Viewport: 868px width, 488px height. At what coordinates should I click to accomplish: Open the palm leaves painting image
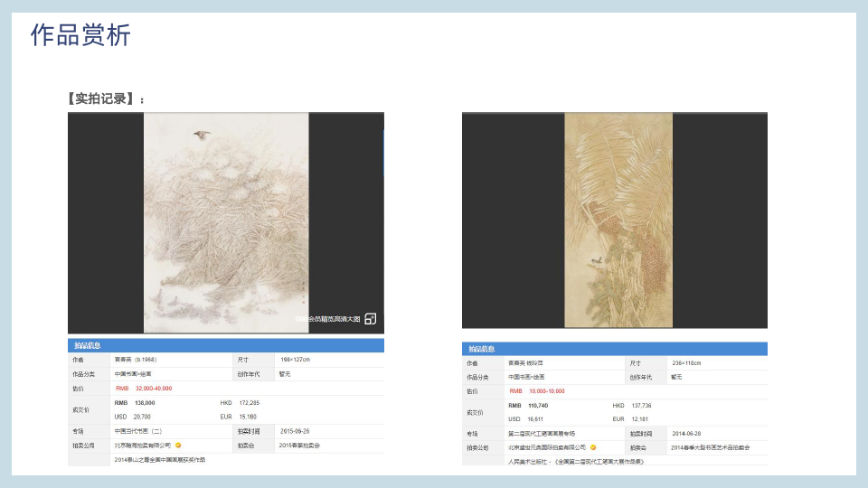tap(618, 220)
